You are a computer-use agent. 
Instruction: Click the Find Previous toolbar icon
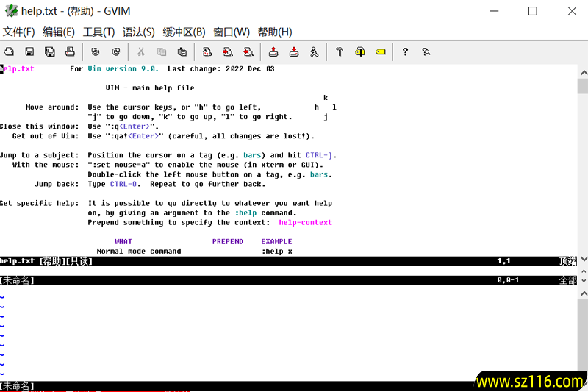(x=248, y=51)
